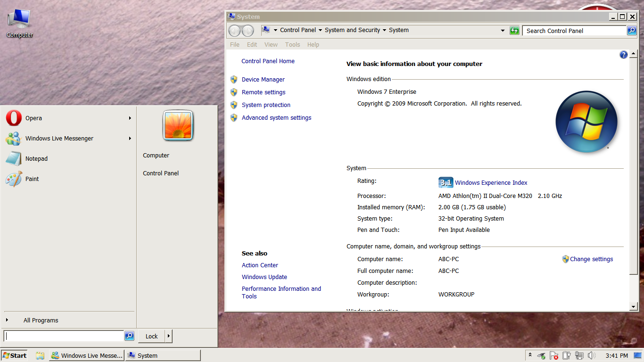Click the scrollbar up arrow in System window
Screen dimensions: 644x362
tap(633, 54)
